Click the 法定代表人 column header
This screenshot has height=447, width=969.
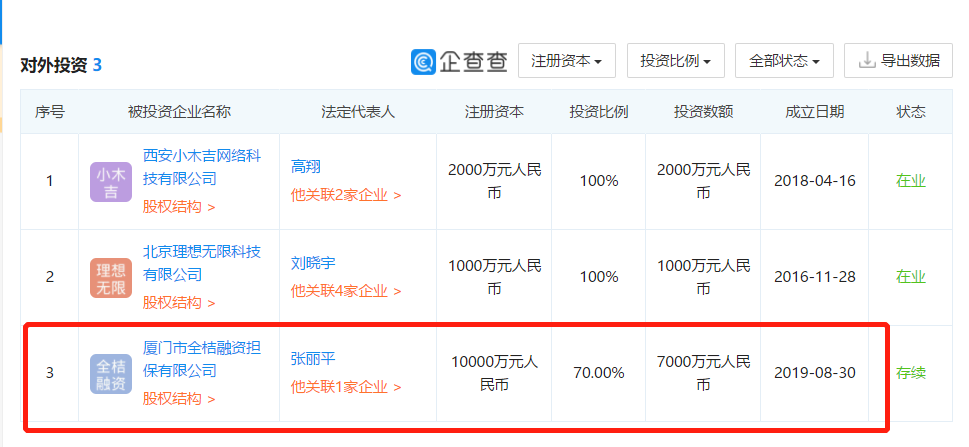pyautogui.click(x=358, y=112)
